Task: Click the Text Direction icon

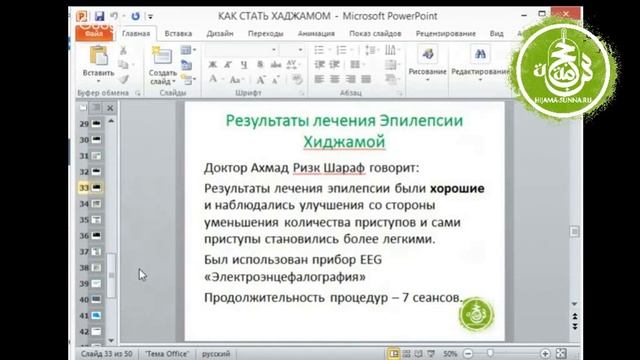Action: click(x=391, y=50)
